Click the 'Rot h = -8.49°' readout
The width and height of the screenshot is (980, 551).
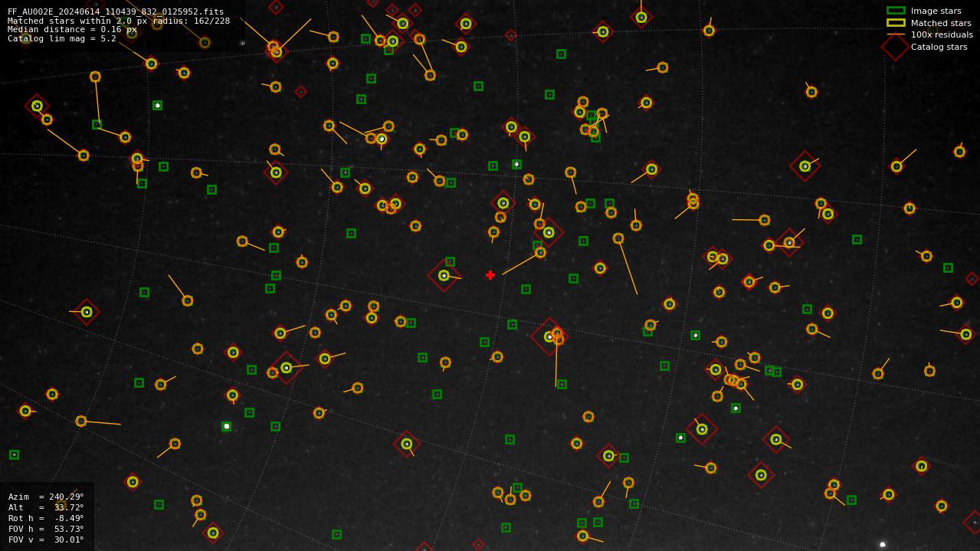(x=46, y=518)
